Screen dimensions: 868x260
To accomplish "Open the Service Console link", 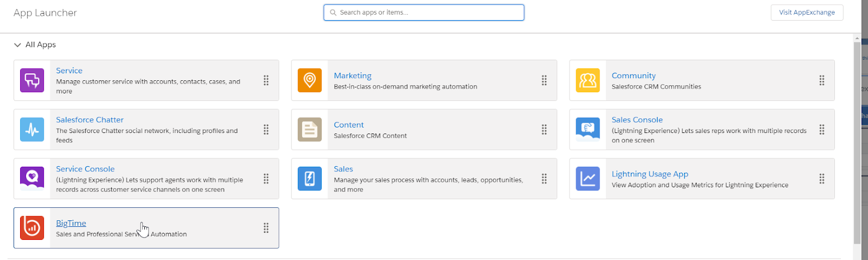I will [85, 169].
